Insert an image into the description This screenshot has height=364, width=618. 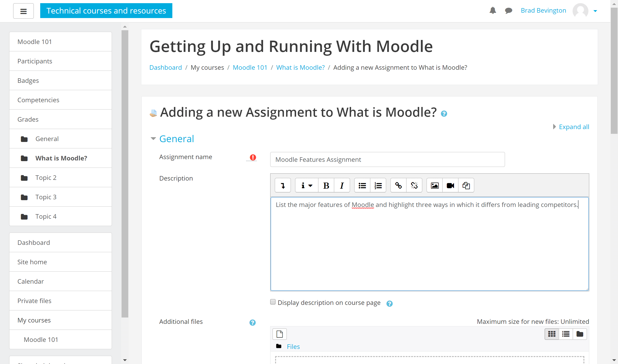coord(435,185)
